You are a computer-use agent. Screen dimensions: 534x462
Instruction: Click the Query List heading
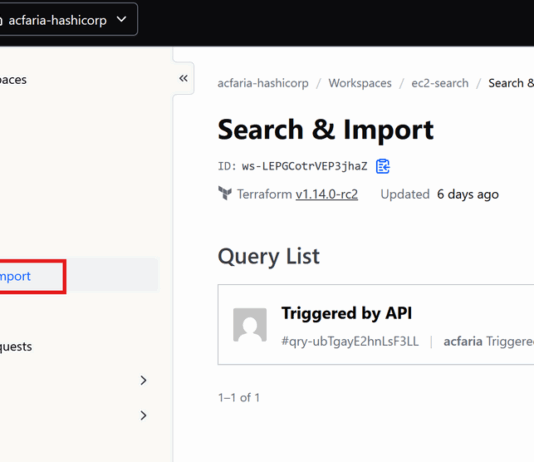(x=269, y=256)
